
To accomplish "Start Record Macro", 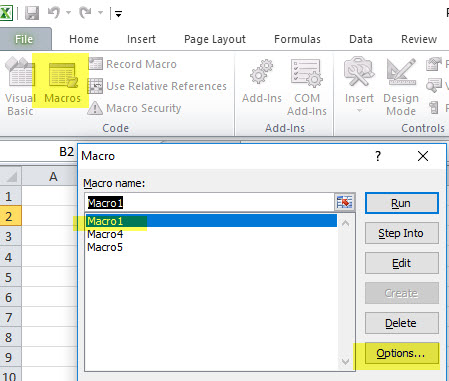I will pyautogui.click(x=133, y=64).
